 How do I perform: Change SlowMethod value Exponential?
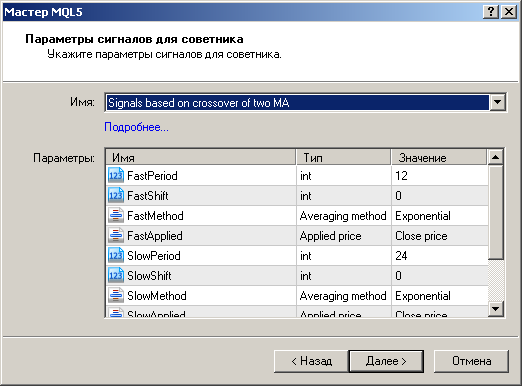coord(440,296)
